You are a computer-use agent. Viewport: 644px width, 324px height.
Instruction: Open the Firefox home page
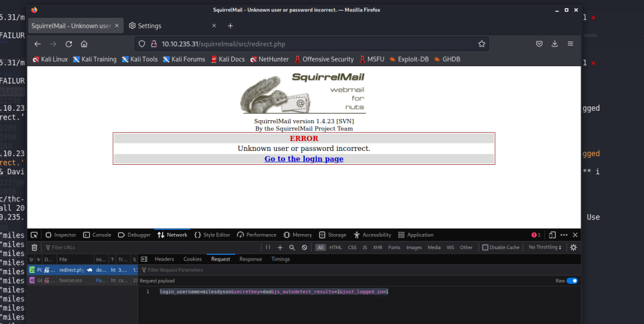coord(84,44)
